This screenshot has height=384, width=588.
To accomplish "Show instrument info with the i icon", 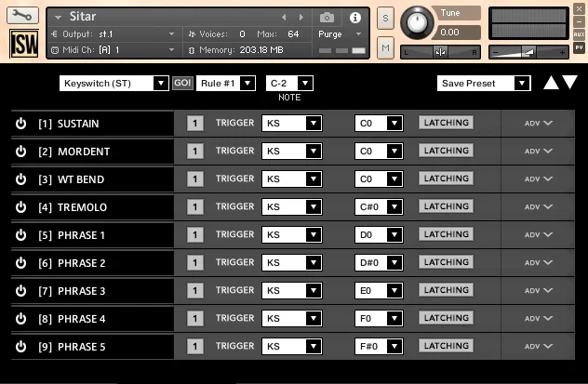I will point(355,18).
